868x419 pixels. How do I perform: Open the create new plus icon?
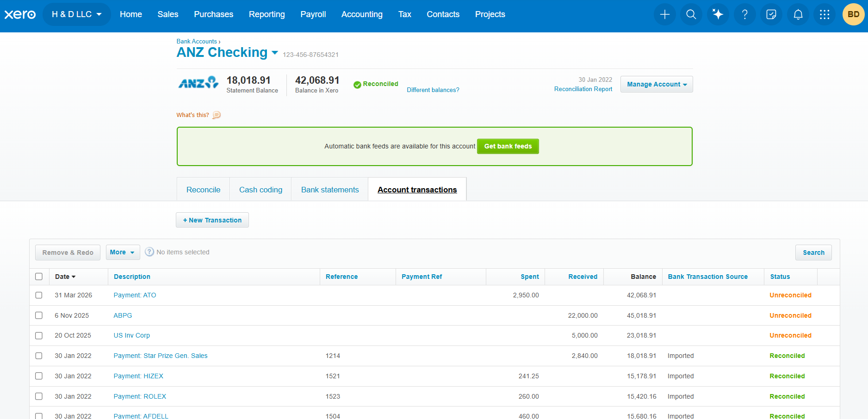[665, 14]
